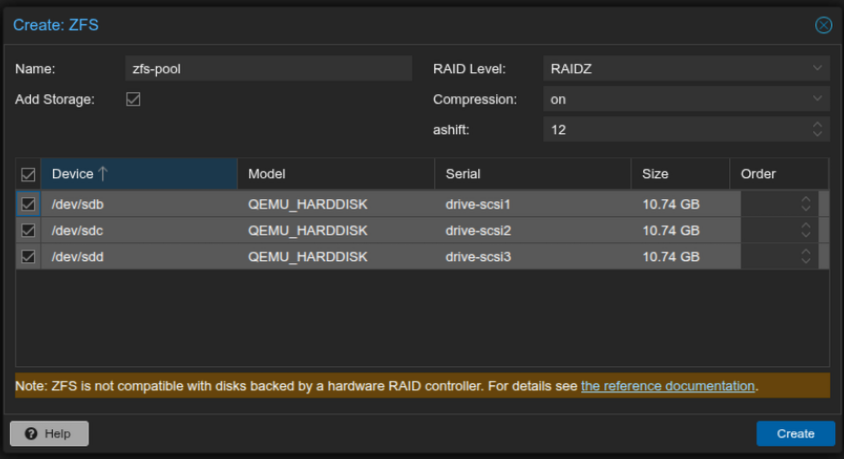The image size is (844, 459).
Task: Uncheck the /dev/sdd device checkbox
Action: click(28, 257)
